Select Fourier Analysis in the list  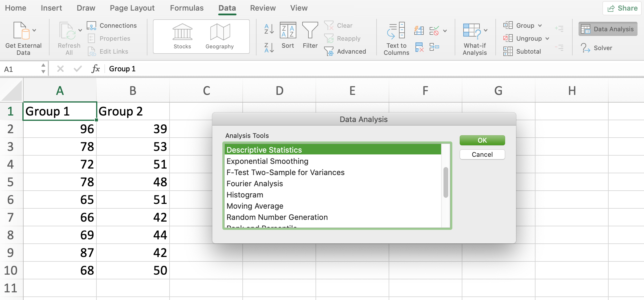(333, 184)
